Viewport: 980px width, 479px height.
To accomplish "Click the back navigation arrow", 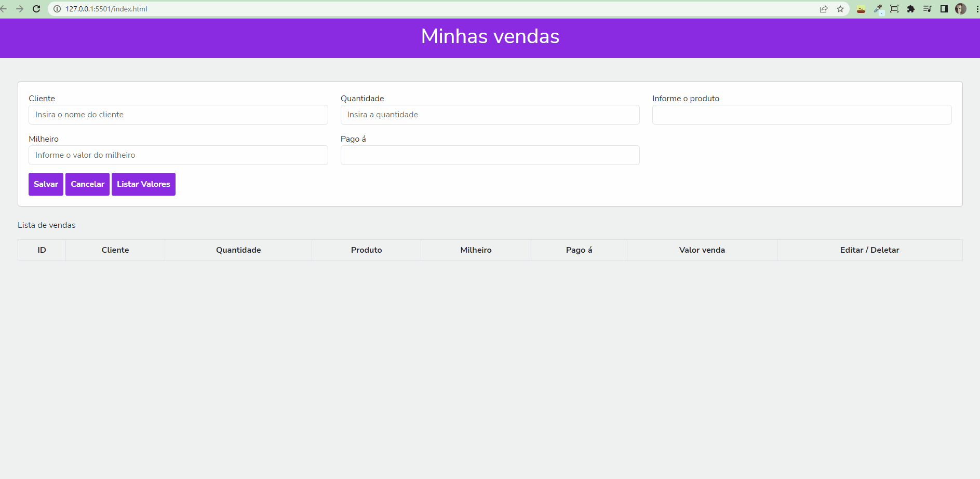I will point(5,9).
